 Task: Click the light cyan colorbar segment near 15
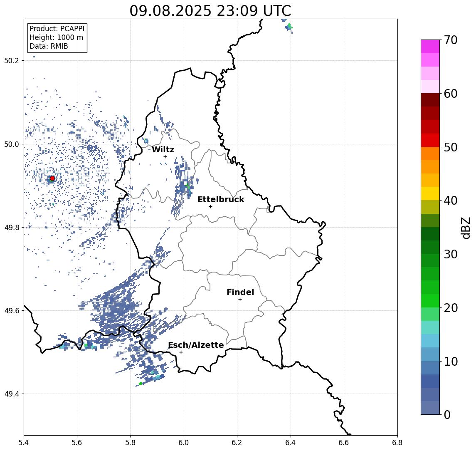[430, 327]
